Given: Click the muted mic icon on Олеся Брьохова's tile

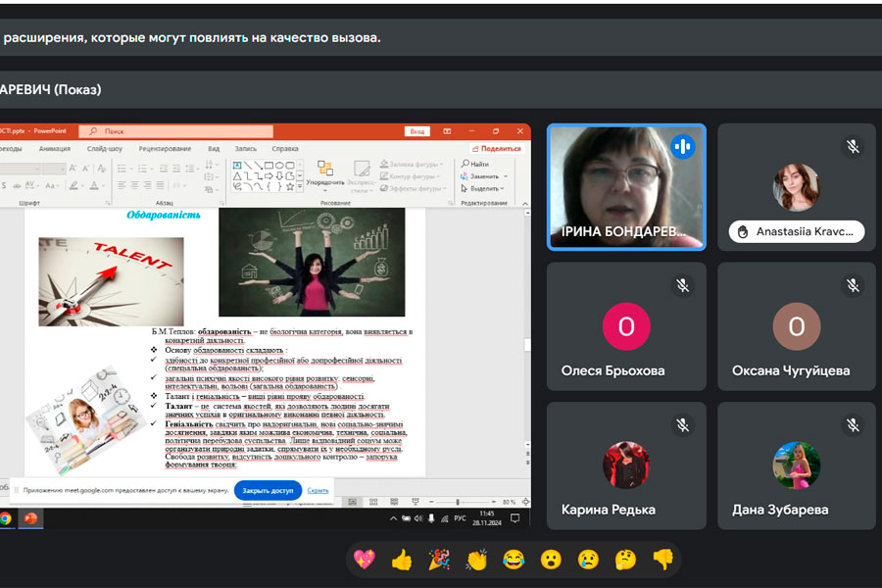Looking at the screenshot, I should coord(683,286).
